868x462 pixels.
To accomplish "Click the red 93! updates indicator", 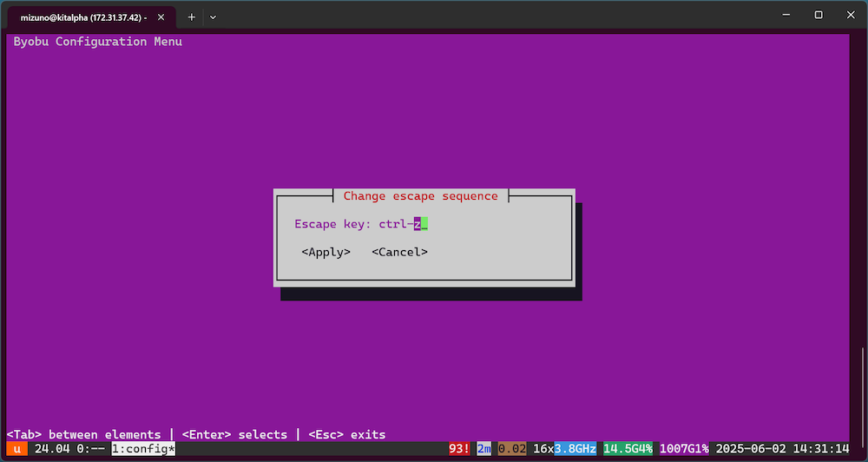I will pyautogui.click(x=459, y=449).
